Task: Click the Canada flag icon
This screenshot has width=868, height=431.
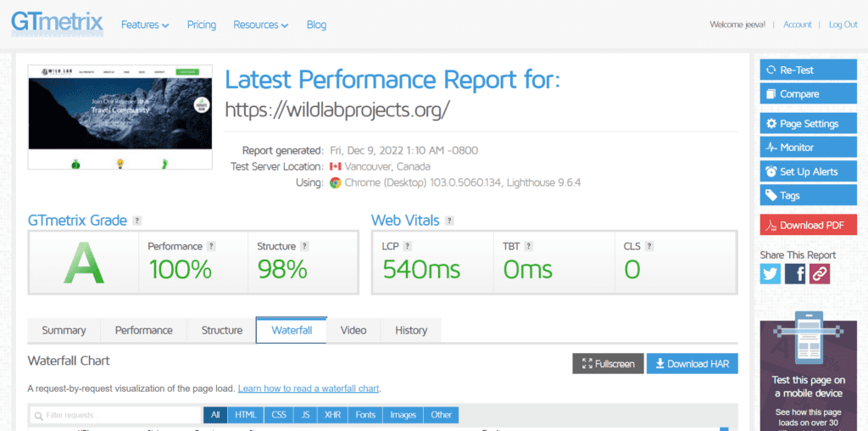Action: click(x=335, y=167)
